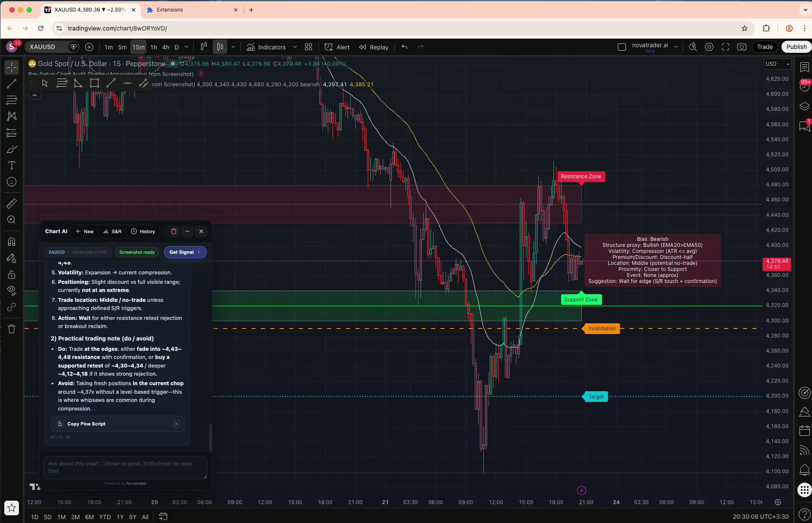
Task: Expand the timeframe interval dropdown
Action: click(186, 47)
